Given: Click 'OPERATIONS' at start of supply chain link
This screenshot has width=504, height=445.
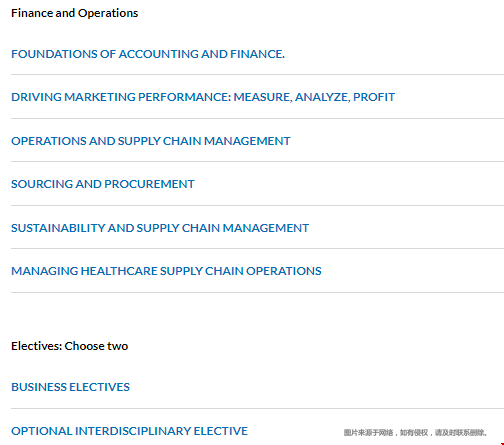Looking at the screenshot, I should [49, 141].
